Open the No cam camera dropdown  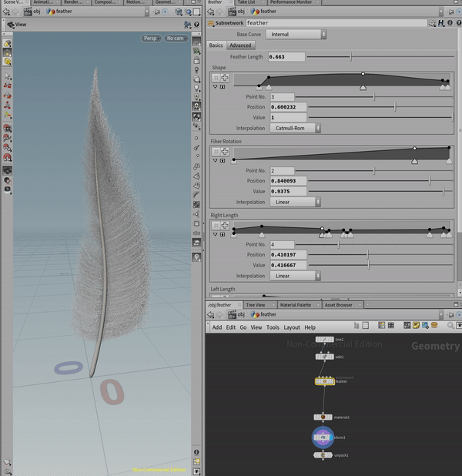click(x=176, y=39)
